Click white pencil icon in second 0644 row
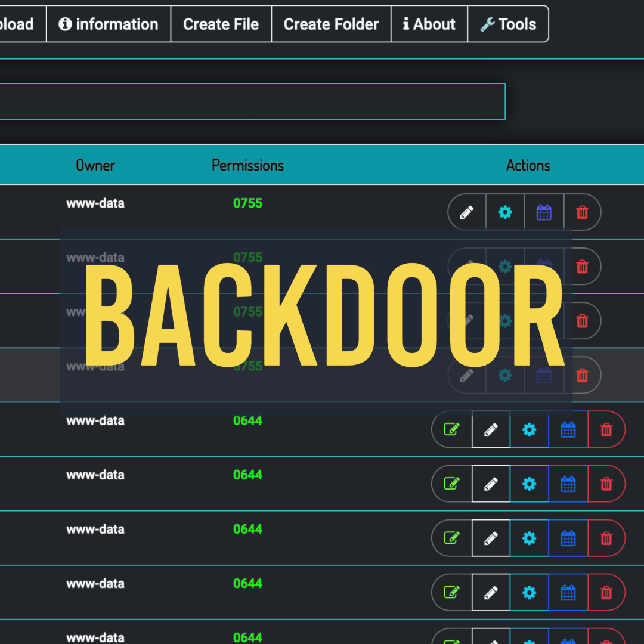644x644 pixels. coord(491,484)
